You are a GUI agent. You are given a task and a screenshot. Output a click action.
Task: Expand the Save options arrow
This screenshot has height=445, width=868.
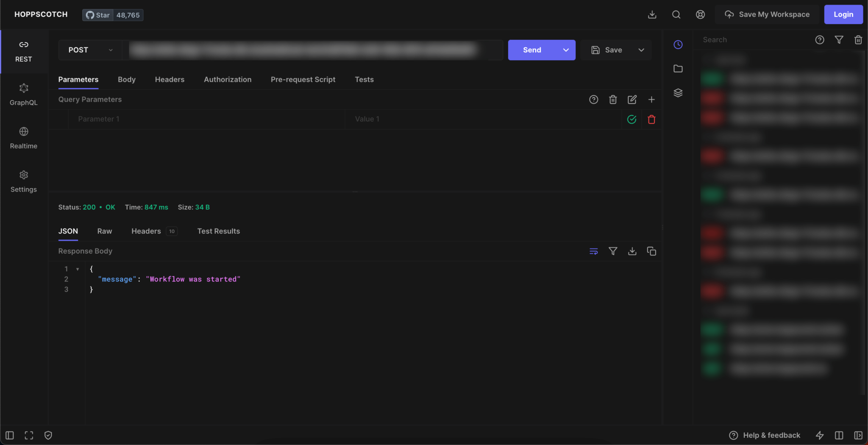pyautogui.click(x=641, y=50)
